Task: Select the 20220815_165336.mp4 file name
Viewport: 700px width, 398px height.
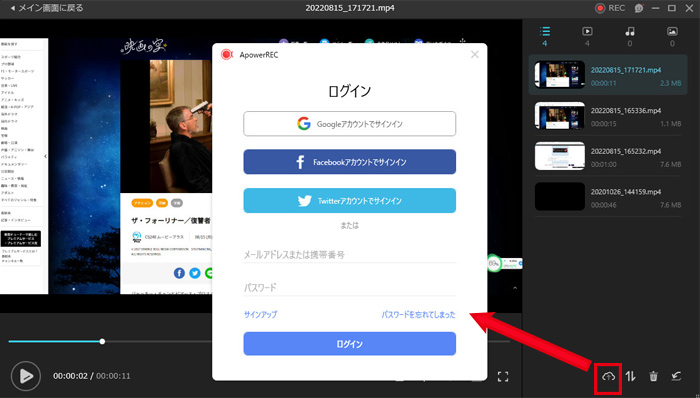Action: click(x=626, y=111)
